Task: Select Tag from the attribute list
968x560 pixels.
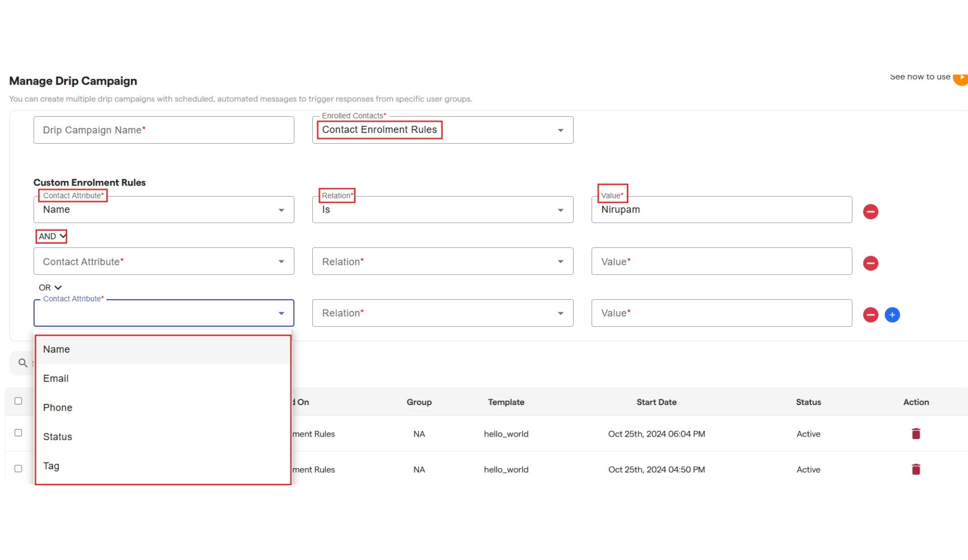Action: (x=162, y=466)
